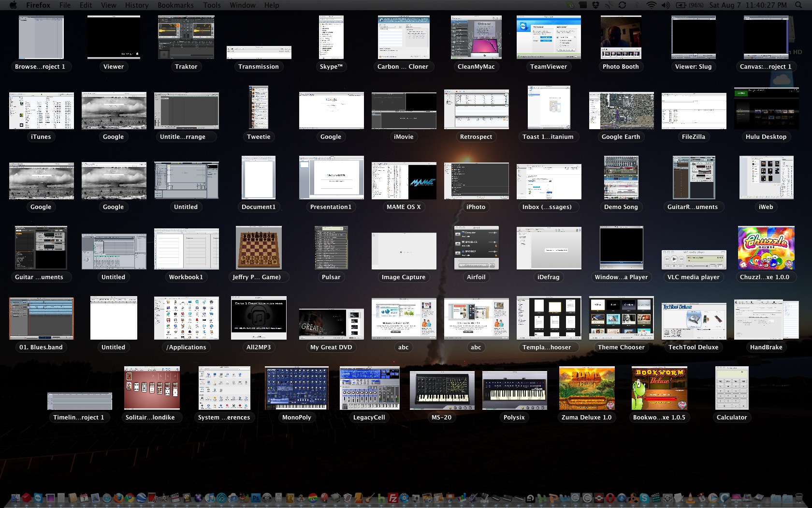Launch Photoshop from the Dock
812x508 pixels.
pos(256,497)
